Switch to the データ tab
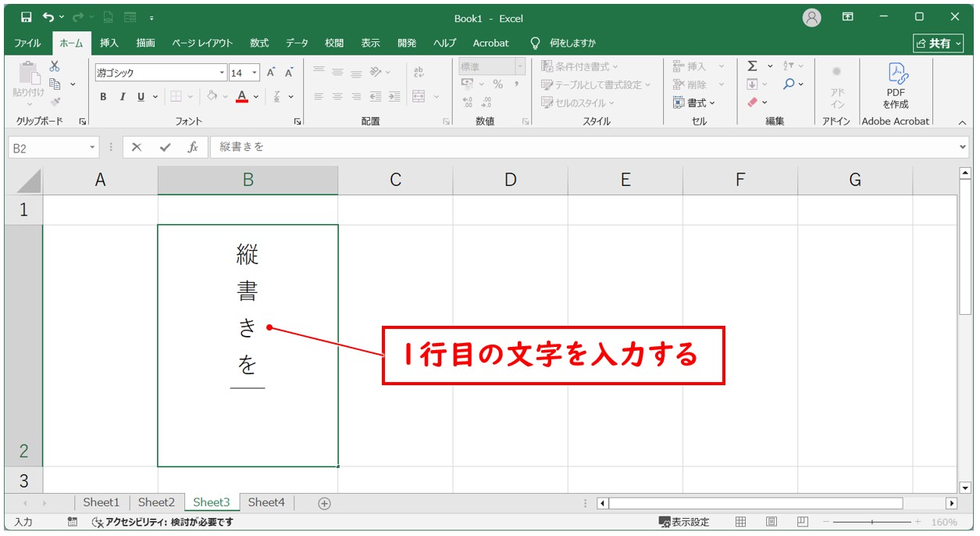980x536 pixels. [297, 43]
